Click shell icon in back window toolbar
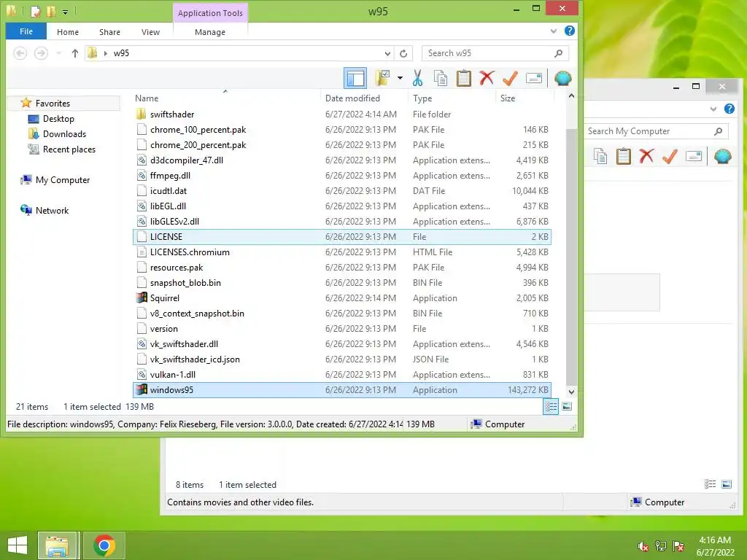This screenshot has width=747, height=560. (723, 156)
